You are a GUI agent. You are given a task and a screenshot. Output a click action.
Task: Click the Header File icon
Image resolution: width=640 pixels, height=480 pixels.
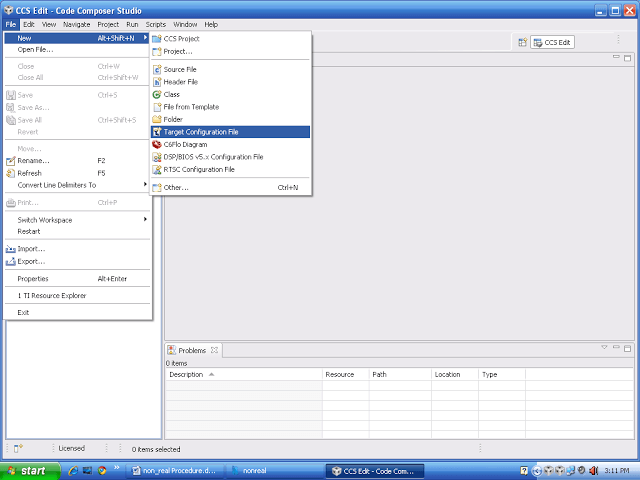point(157,82)
